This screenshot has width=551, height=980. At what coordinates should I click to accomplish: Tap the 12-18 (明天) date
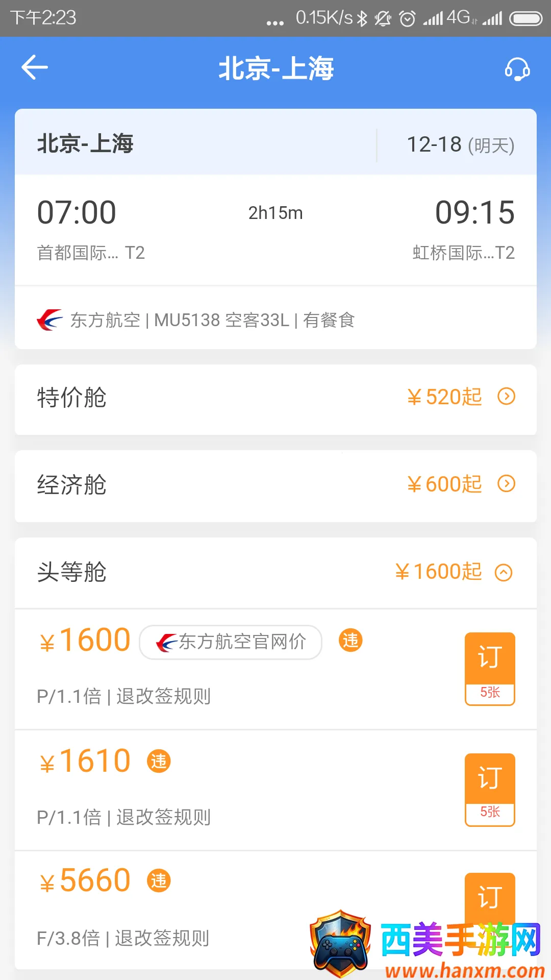point(460,145)
